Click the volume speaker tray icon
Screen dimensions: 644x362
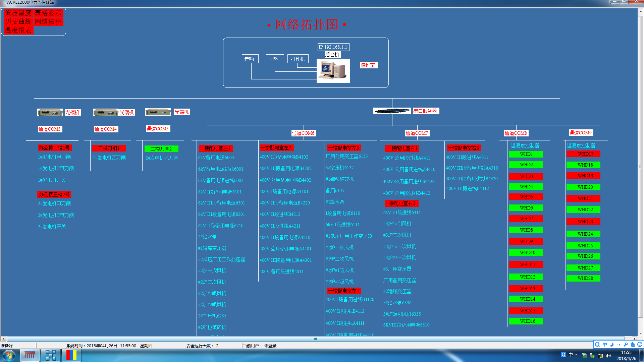(608, 356)
